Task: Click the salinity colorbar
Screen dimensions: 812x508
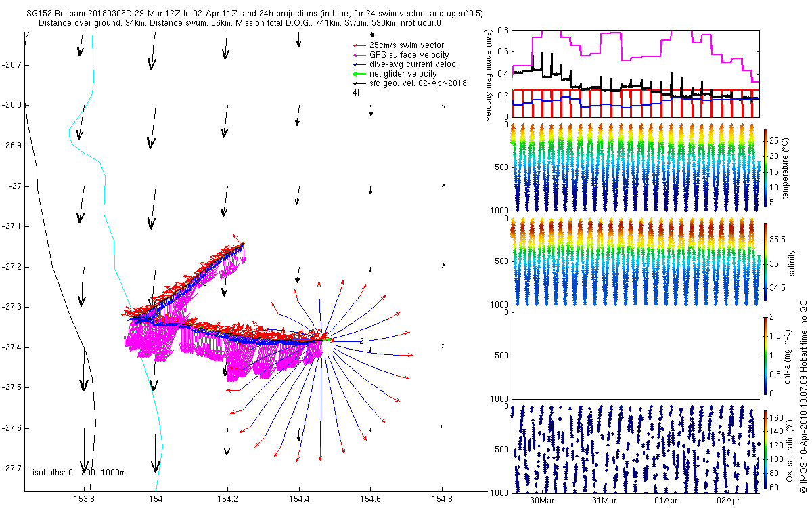Action: click(765, 261)
